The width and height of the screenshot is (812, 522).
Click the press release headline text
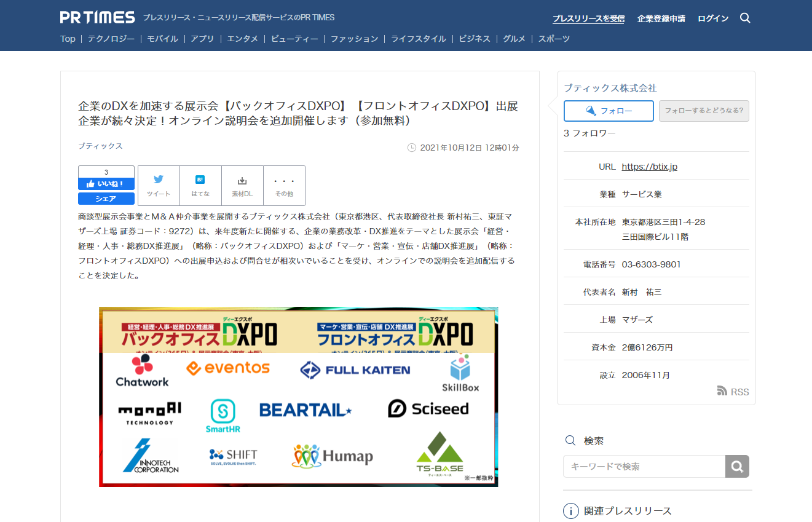click(x=298, y=113)
